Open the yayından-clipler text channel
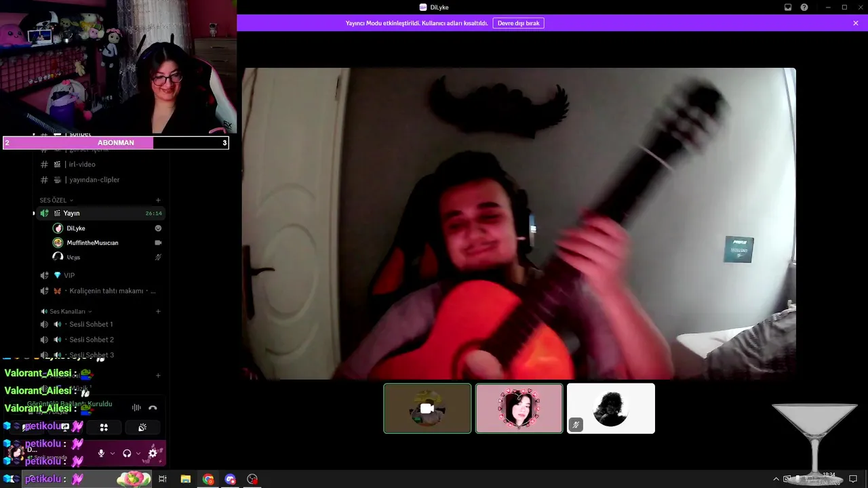Viewport: 868px width, 488px height. [x=100, y=180]
